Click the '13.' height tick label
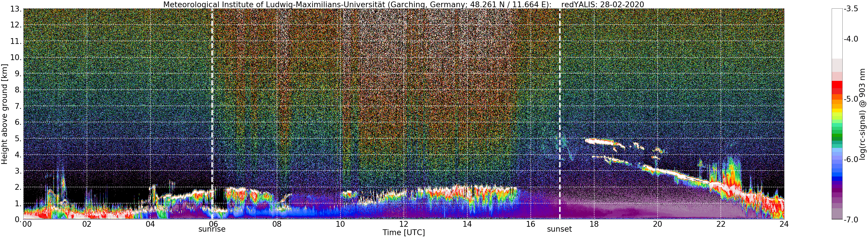The height and width of the screenshot is (238, 868). coord(16,9)
